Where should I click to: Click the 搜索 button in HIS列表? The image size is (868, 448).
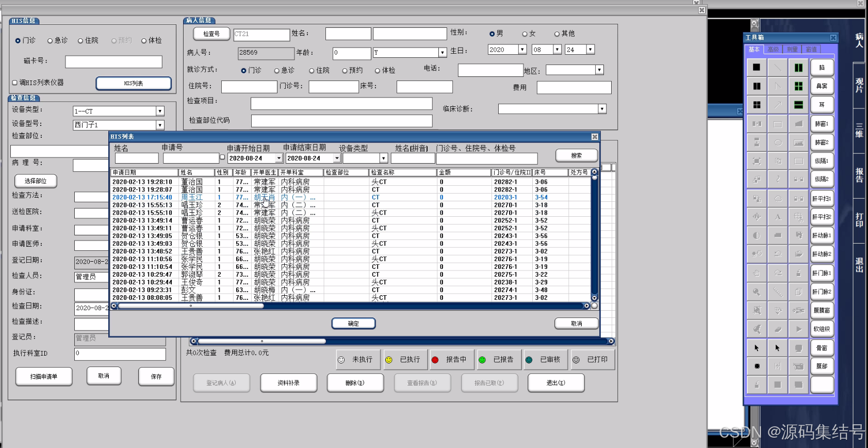click(577, 155)
